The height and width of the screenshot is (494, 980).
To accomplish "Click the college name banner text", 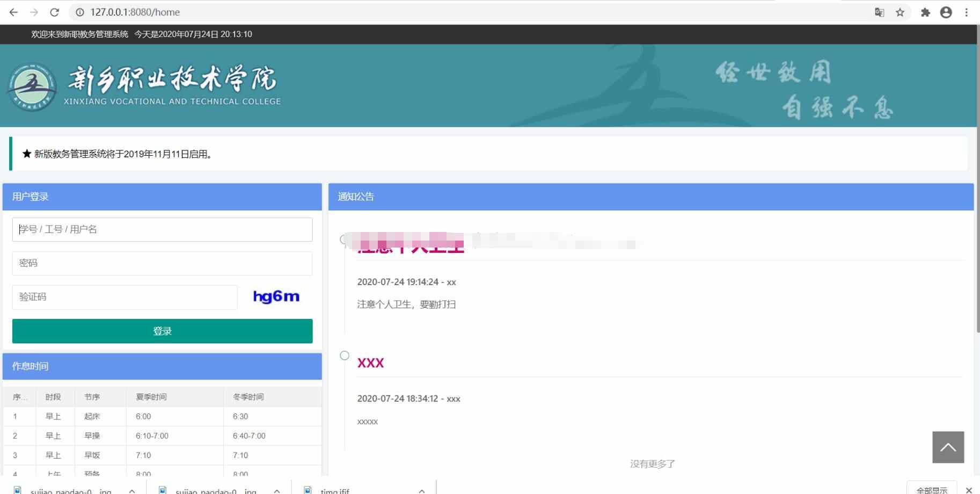I will pyautogui.click(x=172, y=86).
